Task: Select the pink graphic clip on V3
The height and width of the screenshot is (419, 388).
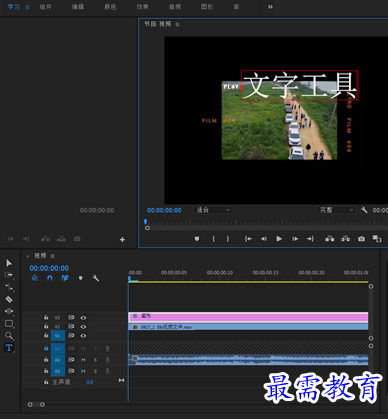Action: click(x=248, y=317)
